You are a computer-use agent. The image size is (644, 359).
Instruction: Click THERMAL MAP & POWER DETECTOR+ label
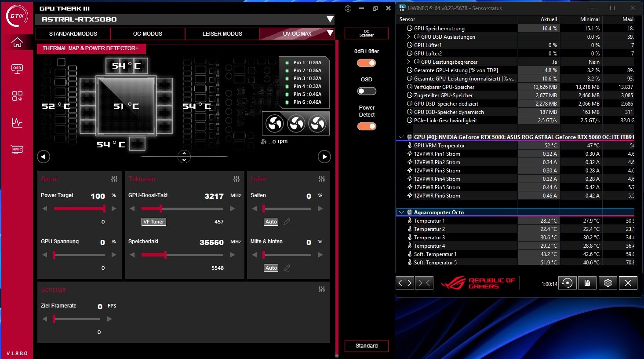(91, 48)
